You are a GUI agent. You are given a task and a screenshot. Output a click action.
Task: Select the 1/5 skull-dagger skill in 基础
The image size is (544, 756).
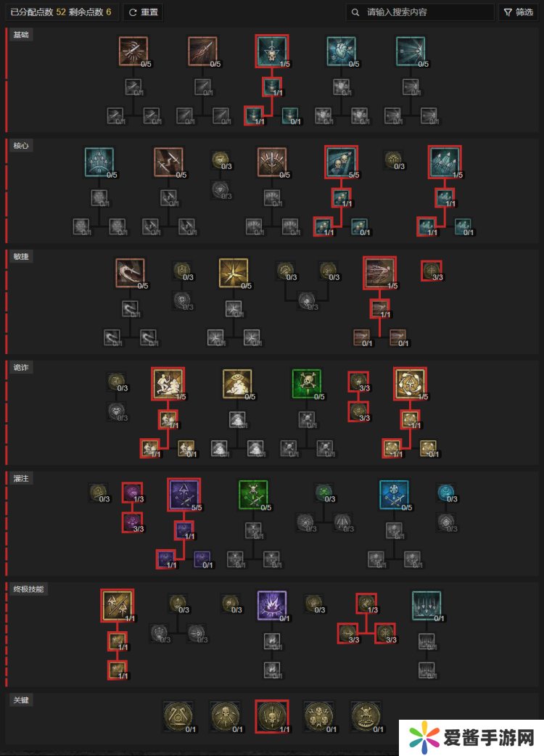272,51
